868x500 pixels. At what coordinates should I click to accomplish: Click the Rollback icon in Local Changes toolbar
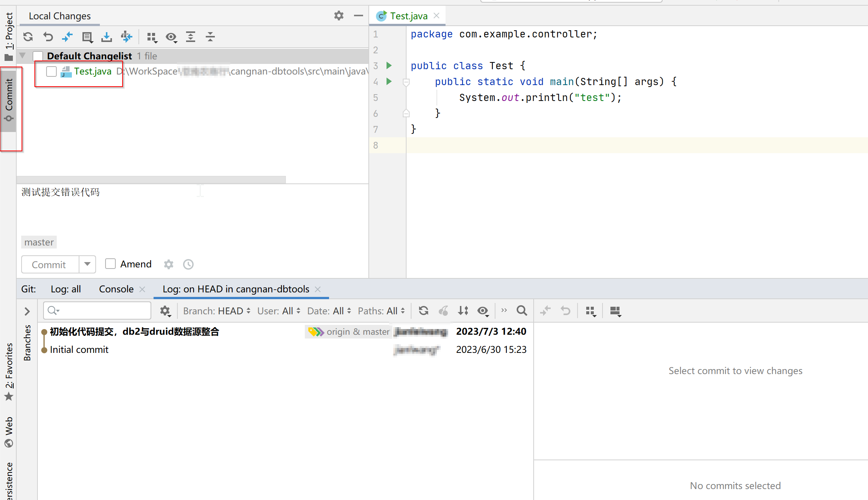click(48, 37)
